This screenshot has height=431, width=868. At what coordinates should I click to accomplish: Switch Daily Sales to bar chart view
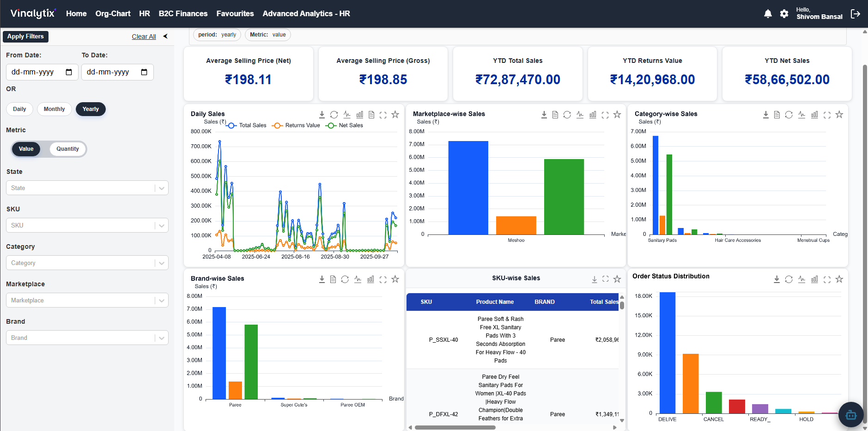pos(359,115)
